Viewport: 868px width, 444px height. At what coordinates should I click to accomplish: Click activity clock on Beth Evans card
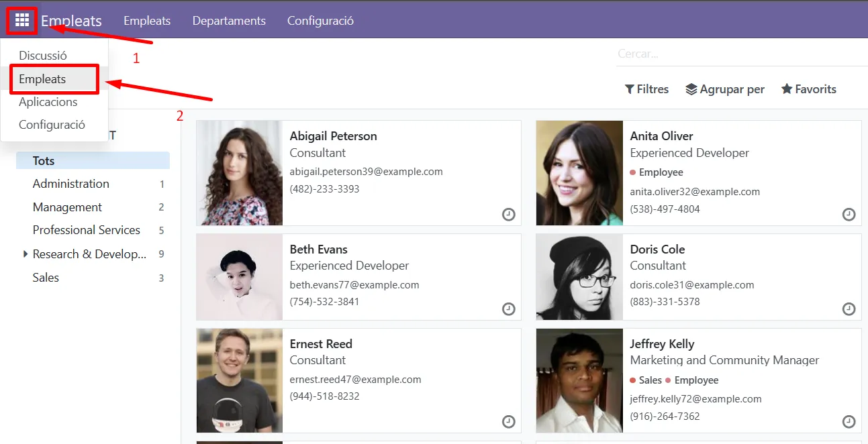tap(509, 309)
